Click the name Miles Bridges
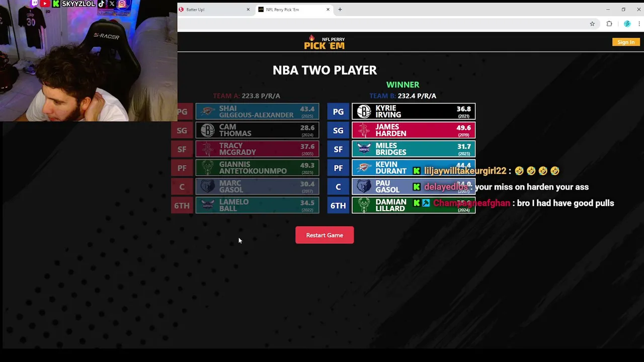Viewport: 644px width, 362px height. coord(390,149)
